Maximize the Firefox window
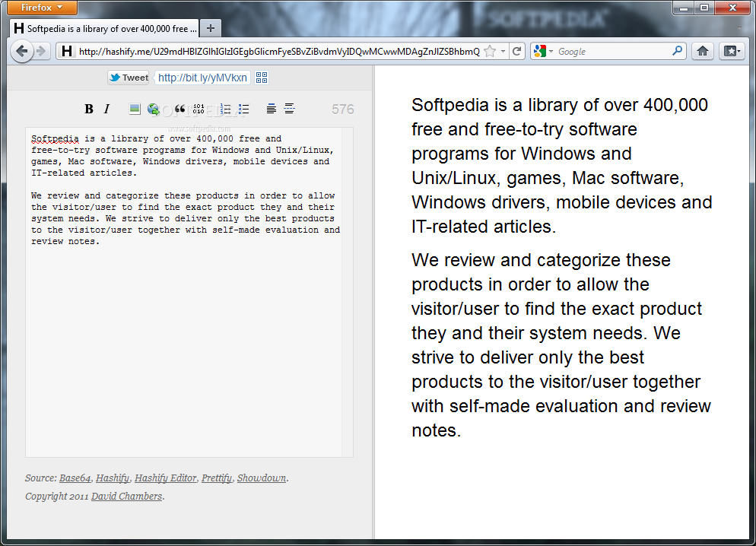 (704, 8)
